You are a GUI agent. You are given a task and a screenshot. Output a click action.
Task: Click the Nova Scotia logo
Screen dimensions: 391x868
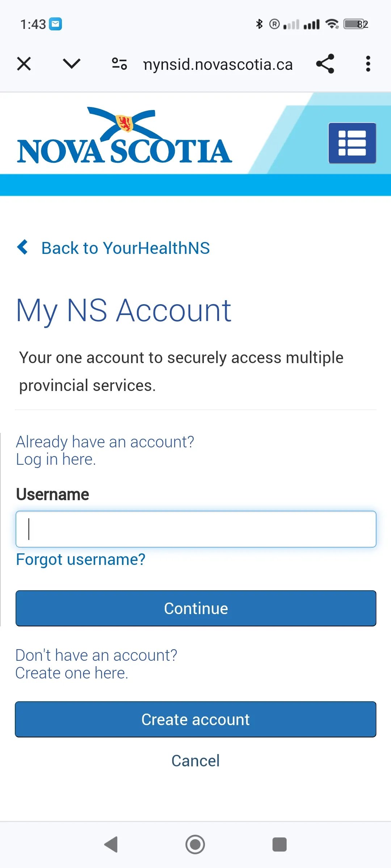124,136
